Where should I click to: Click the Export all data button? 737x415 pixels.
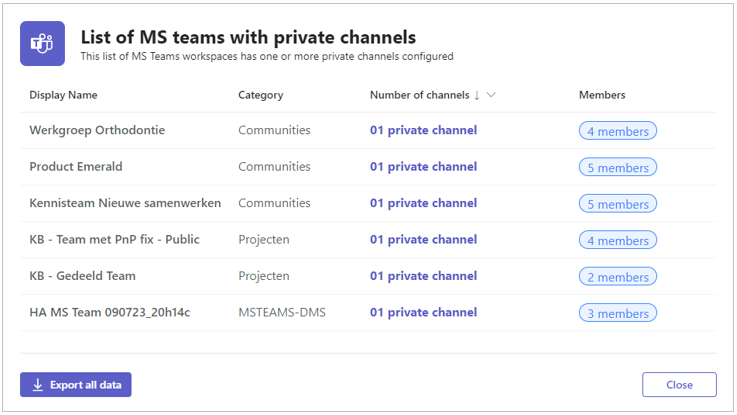76,384
